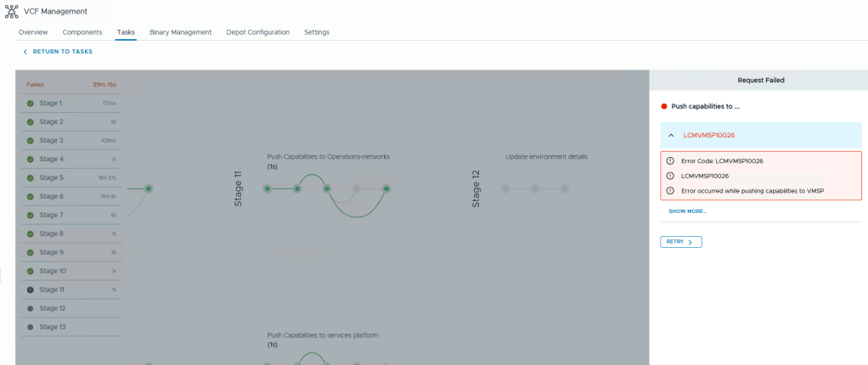Select Stage 6 in the stage list
The image size is (868, 365).
70,197
